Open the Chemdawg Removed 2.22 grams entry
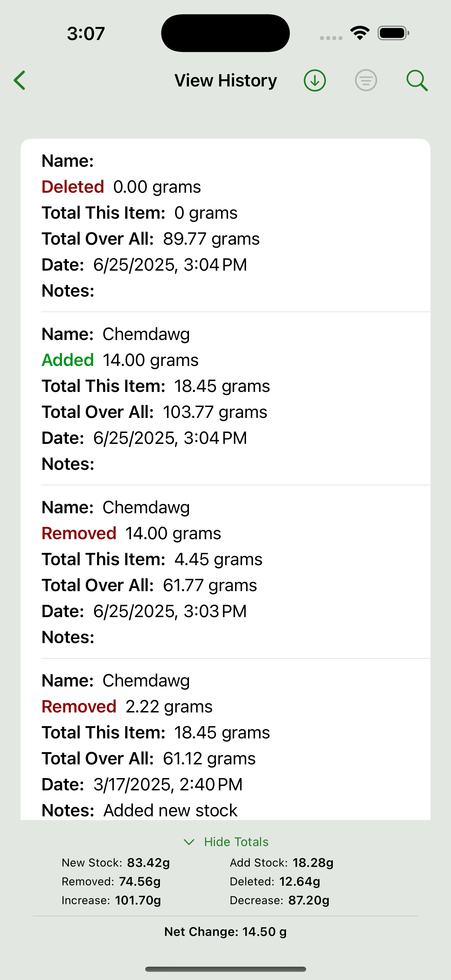 click(x=225, y=745)
